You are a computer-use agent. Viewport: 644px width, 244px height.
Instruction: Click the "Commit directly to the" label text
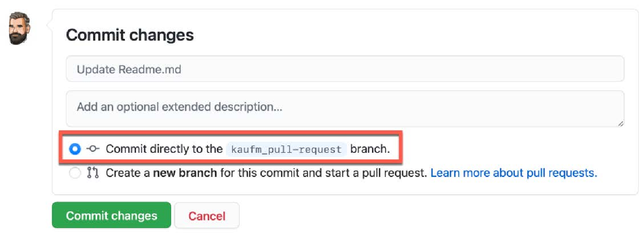click(164, 149)
